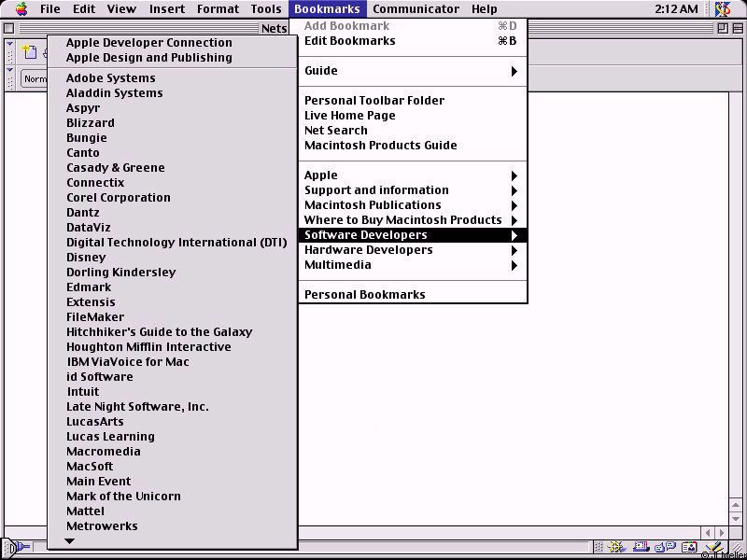
Task: Collapse the formatting toolbar via its triangle
Action: click(10, 71)
